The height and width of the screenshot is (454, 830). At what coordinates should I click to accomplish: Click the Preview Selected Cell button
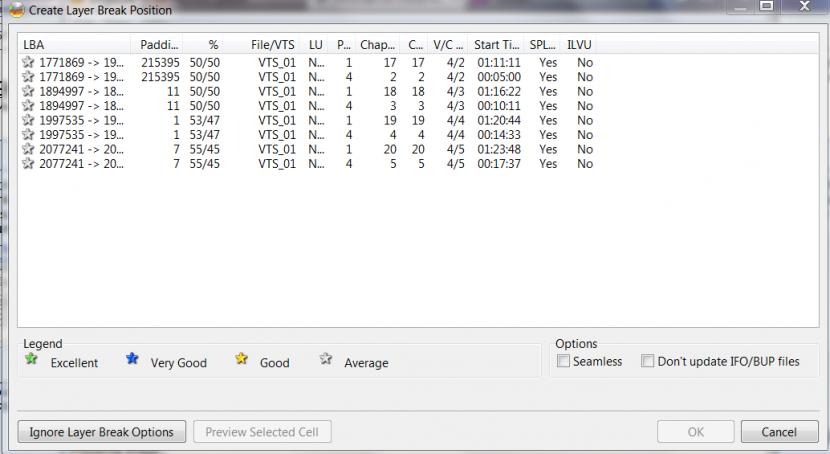pos(263,432)
